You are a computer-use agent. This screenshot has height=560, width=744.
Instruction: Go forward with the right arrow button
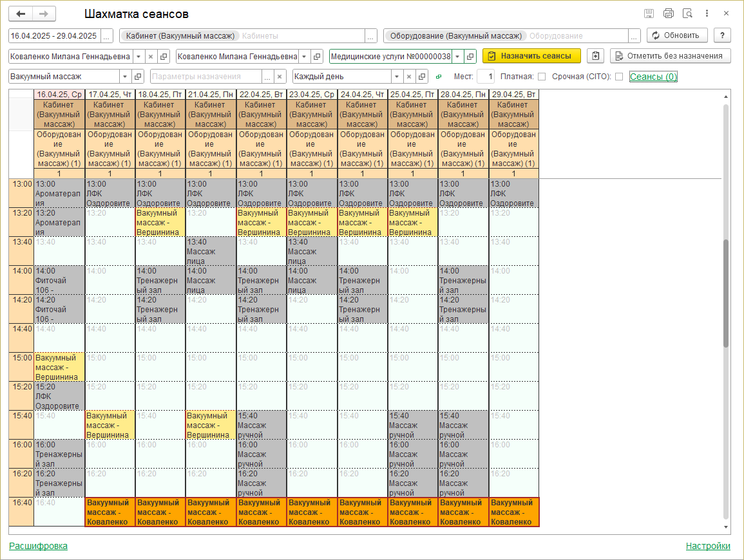tap(44, 14)
